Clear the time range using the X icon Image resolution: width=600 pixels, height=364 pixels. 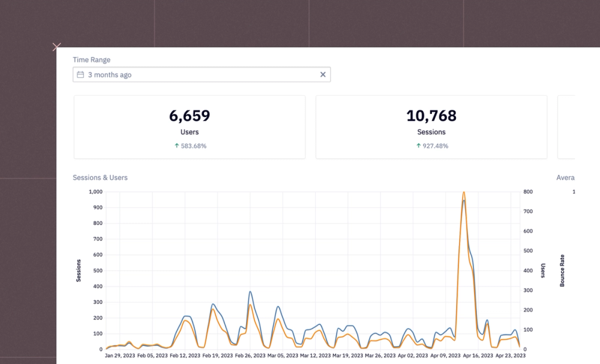tap(323, 74)
